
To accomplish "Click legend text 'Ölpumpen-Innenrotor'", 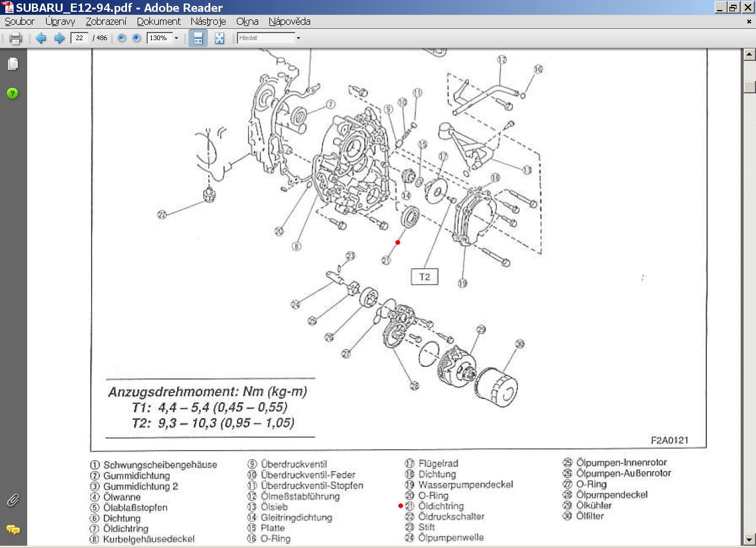I will 621,463.
